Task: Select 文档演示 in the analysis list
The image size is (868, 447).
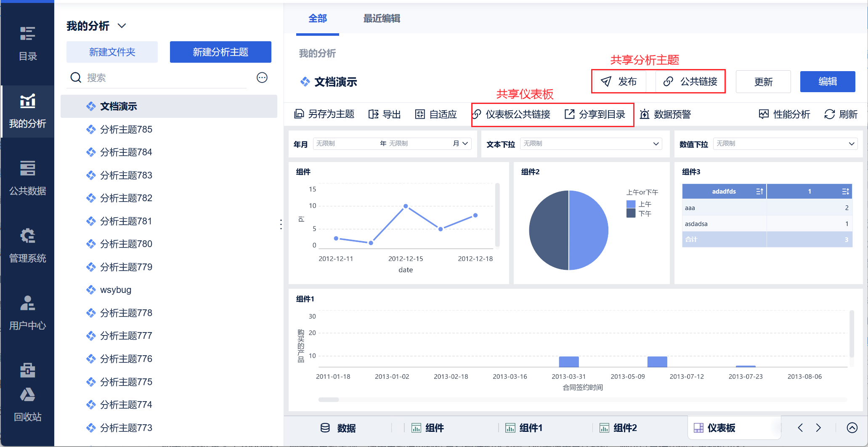Action: (x=169, y=106)
